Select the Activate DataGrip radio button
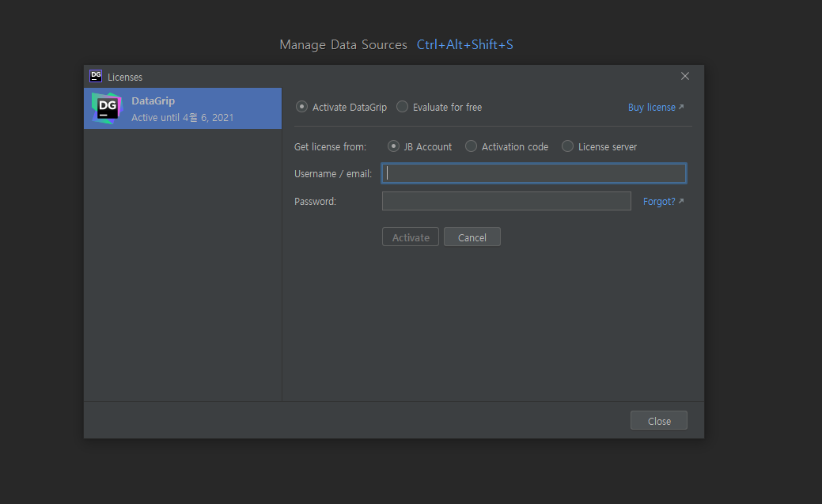Screen dimensions: 822x504 point(301,107)
